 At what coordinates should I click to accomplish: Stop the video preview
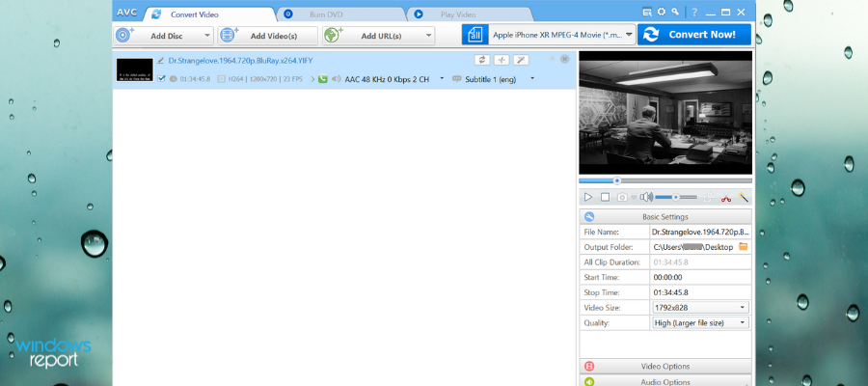(605, 197)
